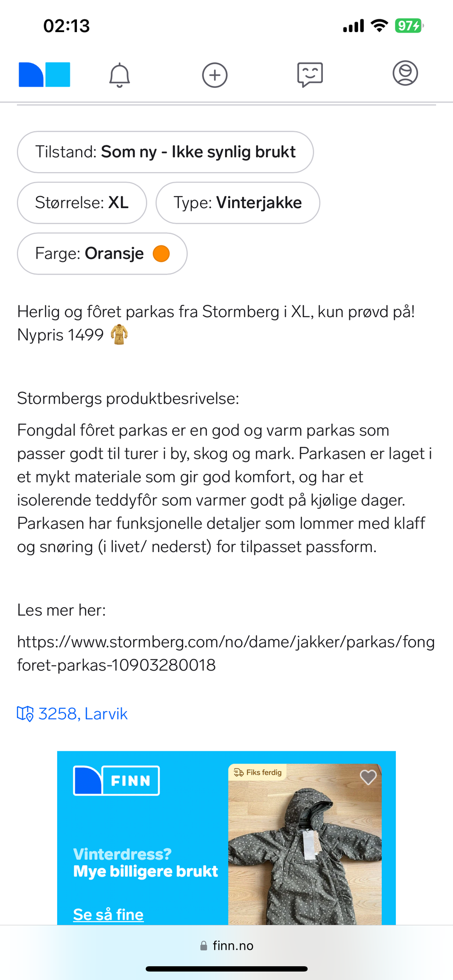Image resolution: width=453 pixels, height=980 pixels.
Task: Favorite the advertised winter suit heart
Action: [x=368, y=777]
